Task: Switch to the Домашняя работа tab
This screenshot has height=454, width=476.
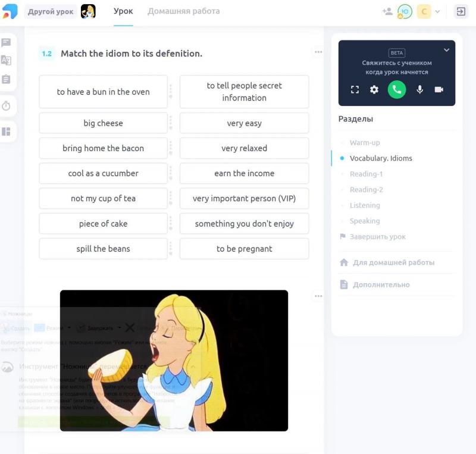Action: [184, 11]
